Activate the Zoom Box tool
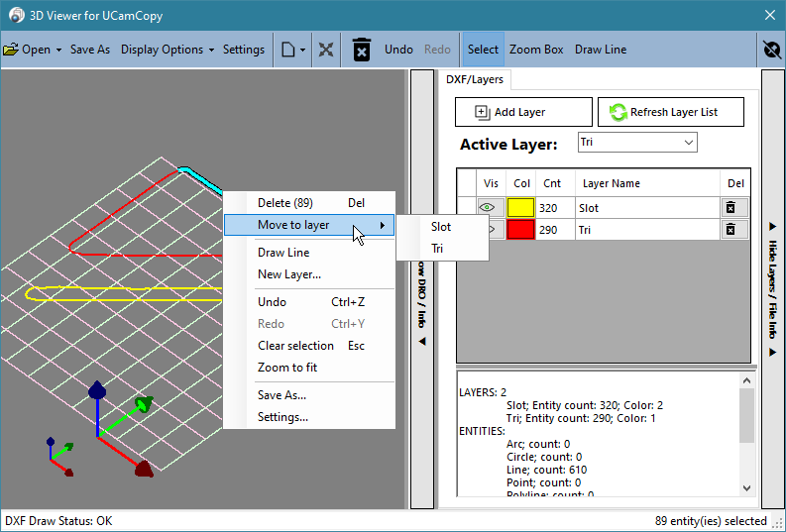Image resolution: width=786 pixels, height=532 pixels. 536,50
